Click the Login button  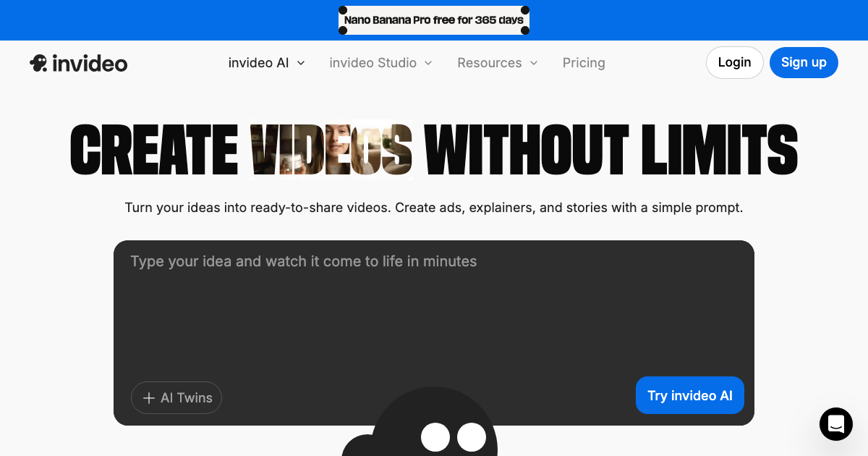(734, 62)
